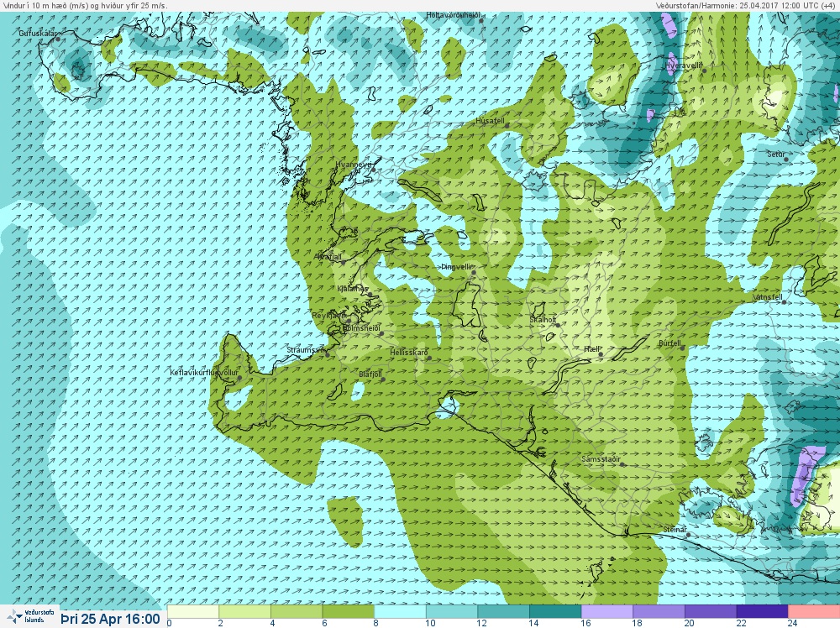This screenshot has height=628, width=840.
Task: Click the Kjalarnes station label
Action: (x=353, y=289)
